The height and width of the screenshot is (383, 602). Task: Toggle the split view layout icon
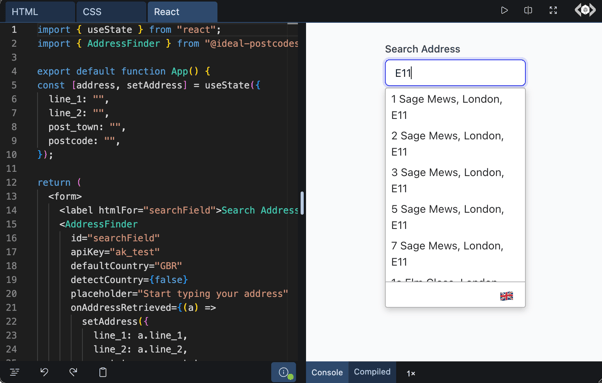[x=528, y=10]
